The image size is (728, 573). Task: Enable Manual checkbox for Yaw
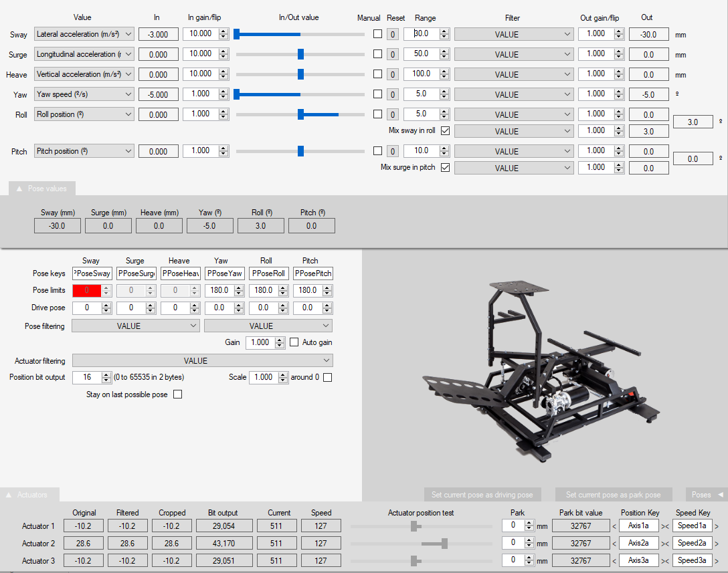pos(378,94)
